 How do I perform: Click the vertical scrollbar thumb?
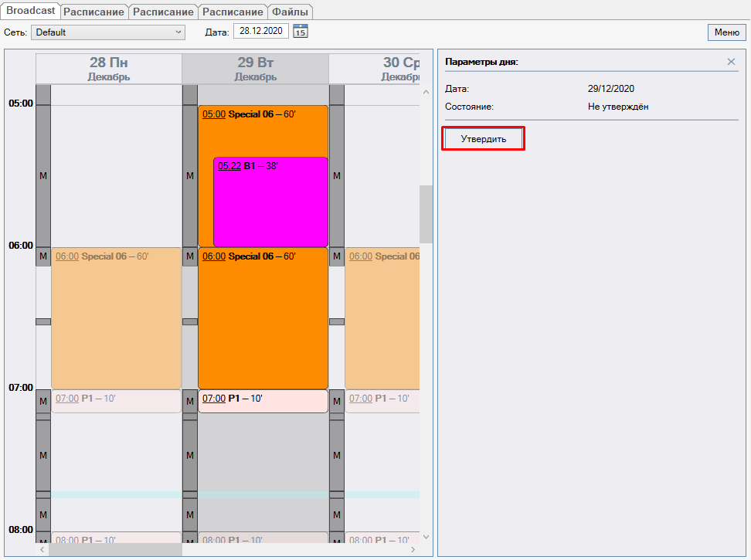point(426,215)
